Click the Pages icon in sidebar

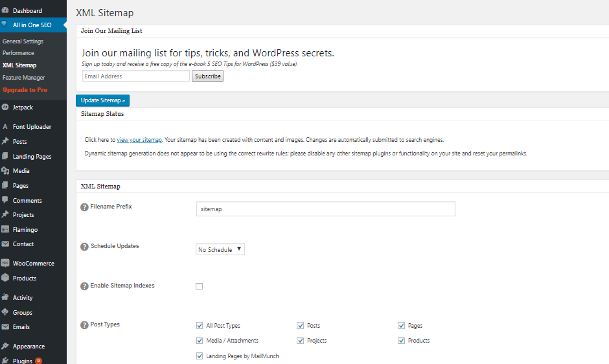5,185
